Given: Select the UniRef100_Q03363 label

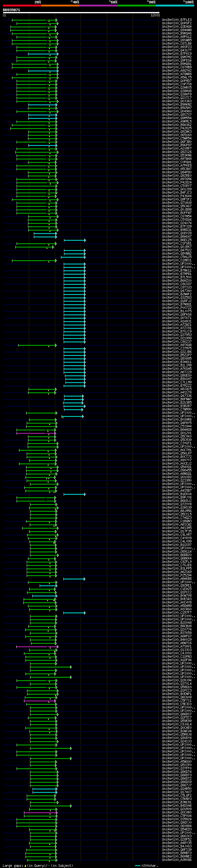Looking at the screenshot, I should tap(176, 101).
